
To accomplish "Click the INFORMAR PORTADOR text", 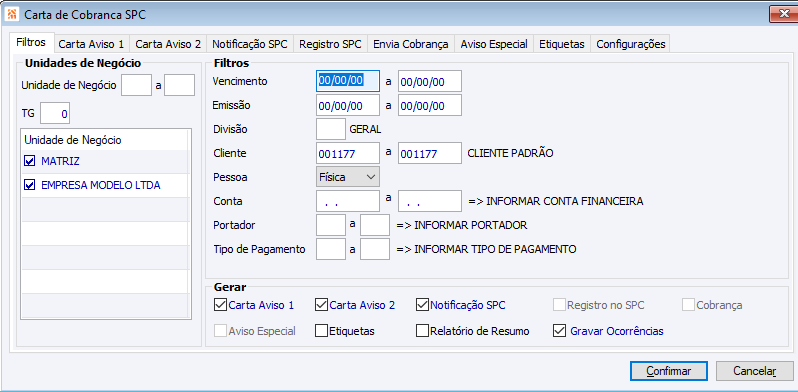I will tap(462, 225).
